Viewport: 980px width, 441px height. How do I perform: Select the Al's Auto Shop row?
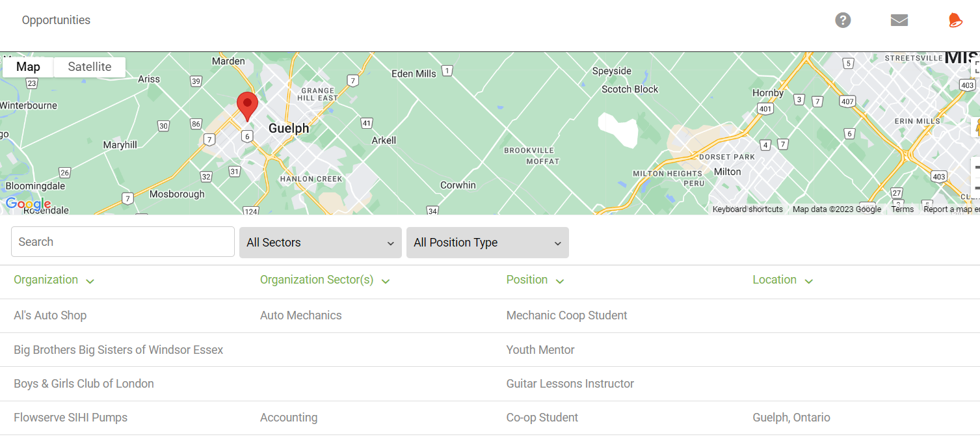point(490,315)
